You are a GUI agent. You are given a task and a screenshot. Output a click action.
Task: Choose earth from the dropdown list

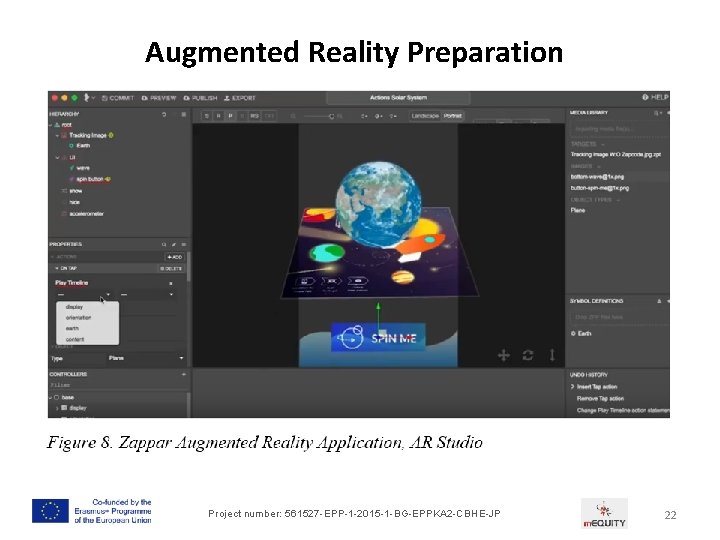[87, 328]
